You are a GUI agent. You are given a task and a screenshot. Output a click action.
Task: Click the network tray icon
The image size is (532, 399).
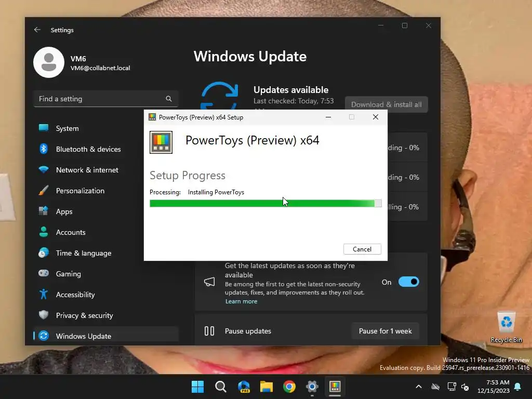pyautogui.click(x=451, y=387)
